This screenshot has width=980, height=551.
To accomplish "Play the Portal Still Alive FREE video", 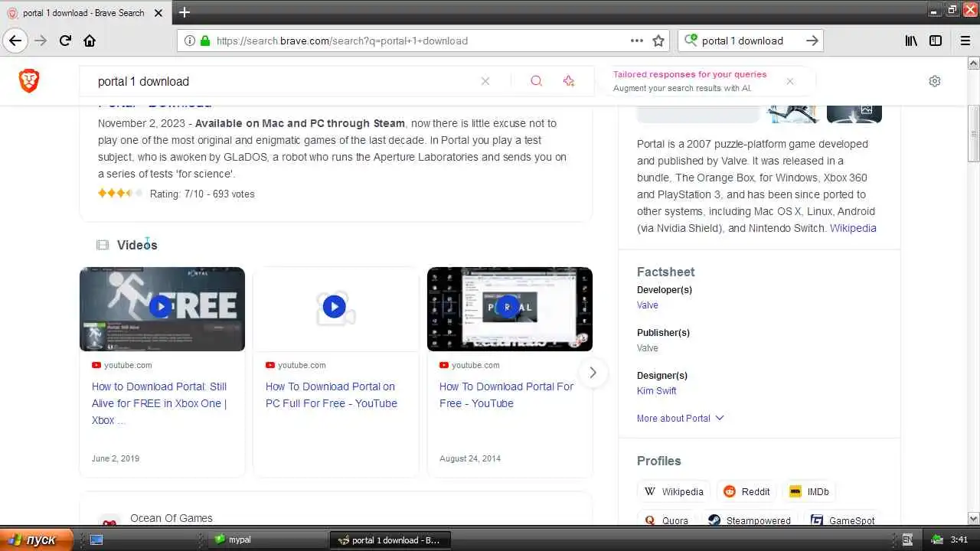I will pos(160,307).
